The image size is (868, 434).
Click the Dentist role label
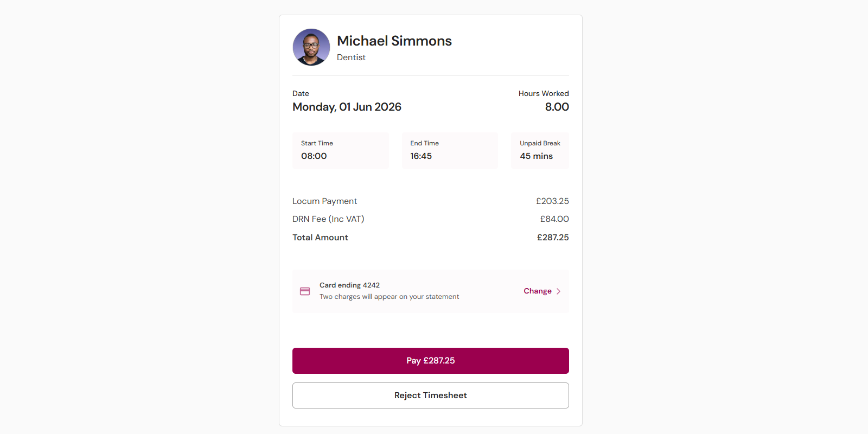351,58
